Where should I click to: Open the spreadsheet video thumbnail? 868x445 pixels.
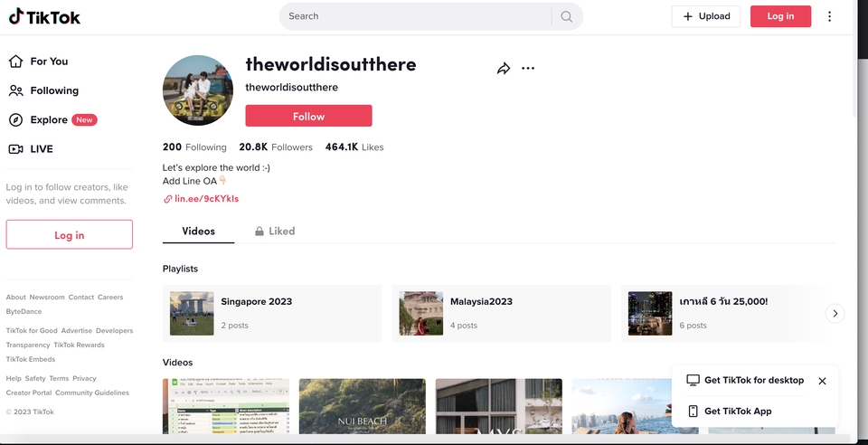[x=226, y=406]
